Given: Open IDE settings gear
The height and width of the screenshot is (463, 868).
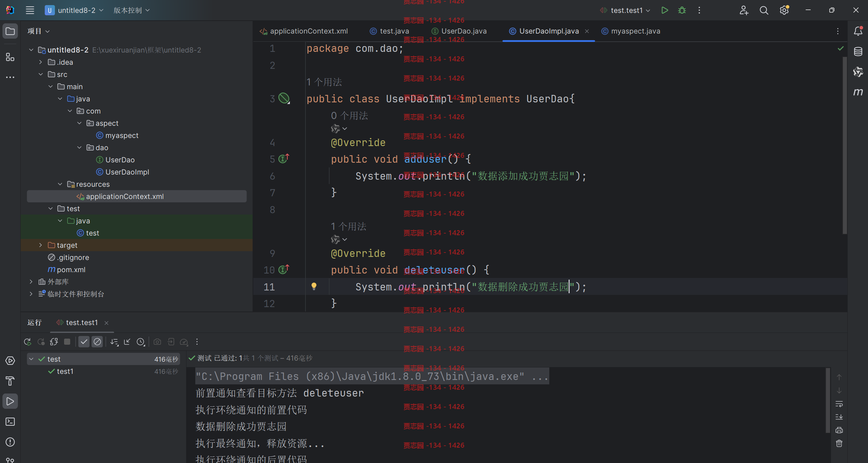Looking at the screenshot, I should [x=784, y=10].
